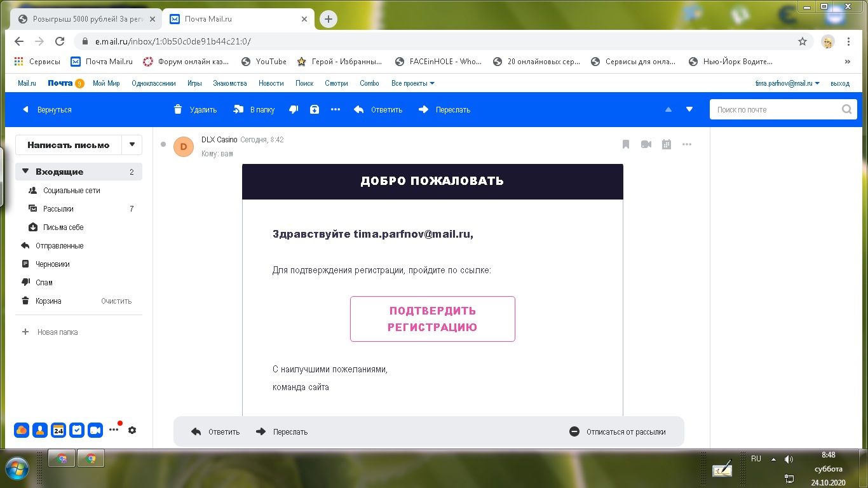The image size is (868, 488).
Task: Click Ответить in the blue toolbar
Action: (378, 109)
